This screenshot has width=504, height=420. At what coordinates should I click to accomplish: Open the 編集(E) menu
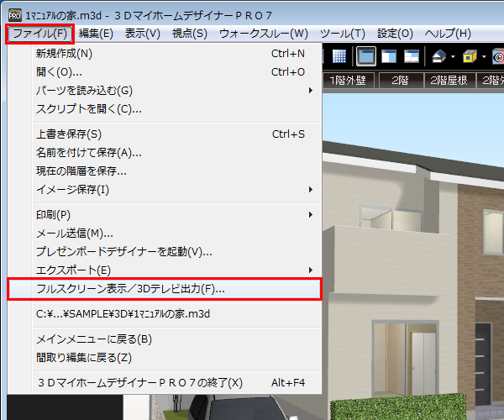click(x=96, y=34)
